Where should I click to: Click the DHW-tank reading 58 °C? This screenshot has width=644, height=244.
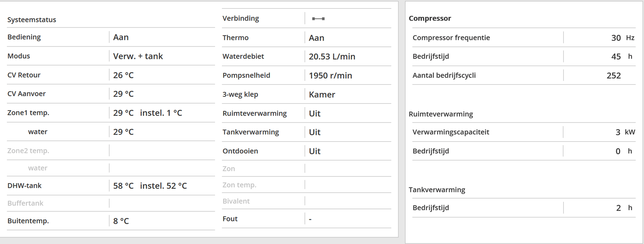123,186
